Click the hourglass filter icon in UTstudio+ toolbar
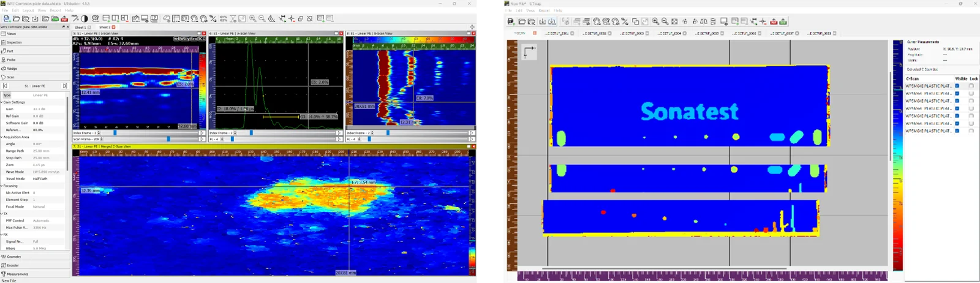This screenshot has height=283, width=980. pyautogui.click(x=233, y=19)
